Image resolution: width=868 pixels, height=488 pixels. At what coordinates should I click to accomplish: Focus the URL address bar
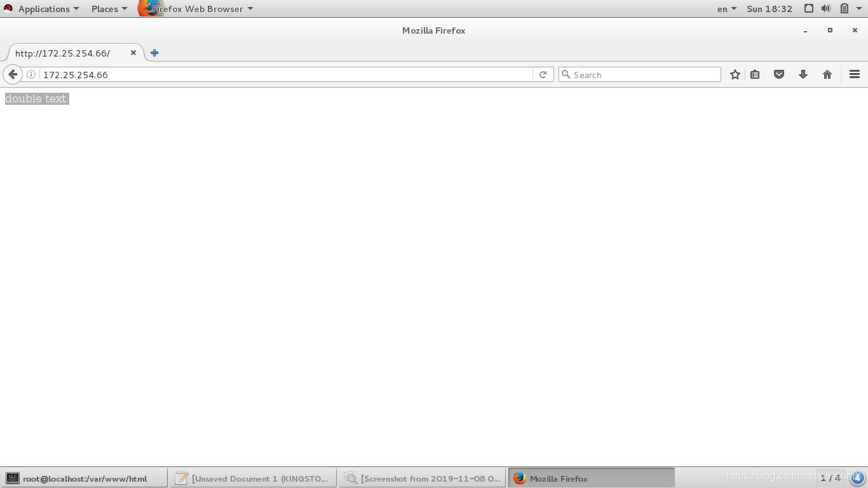(x=287, y=74)
